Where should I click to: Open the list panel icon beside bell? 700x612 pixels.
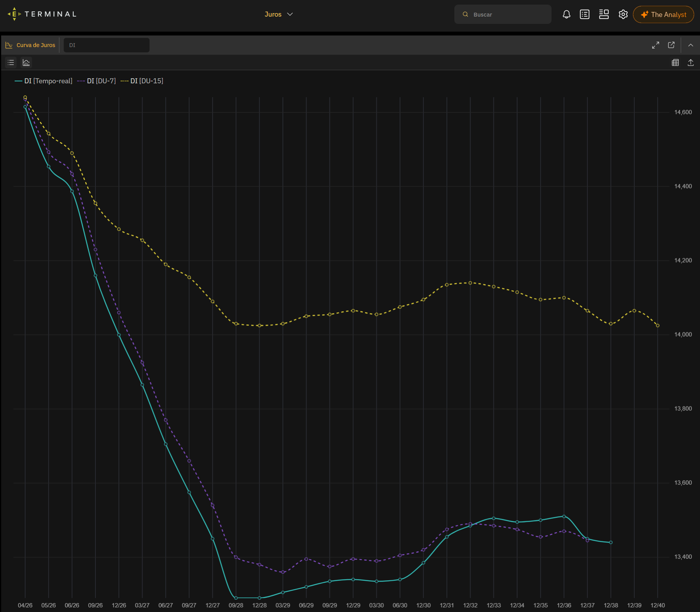(585, 14)
